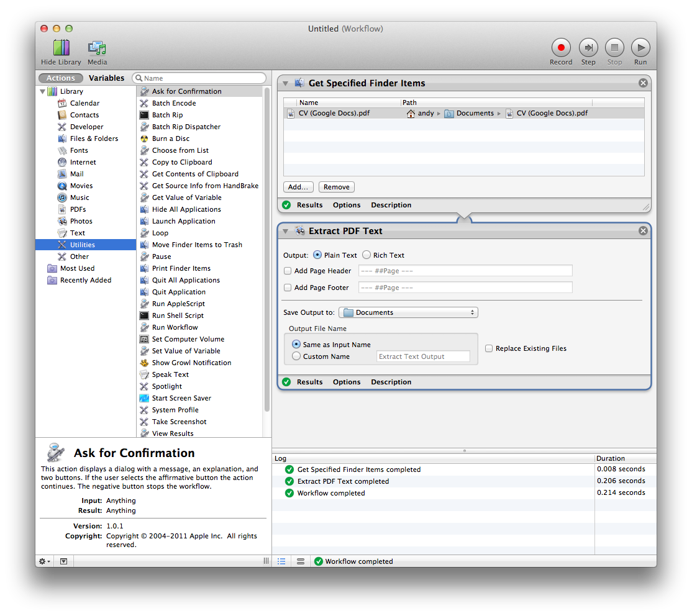Image resolution: width=692 pixels, height=616 pixels.
Task: Click the action Name search field
Action: coord(199,78)
